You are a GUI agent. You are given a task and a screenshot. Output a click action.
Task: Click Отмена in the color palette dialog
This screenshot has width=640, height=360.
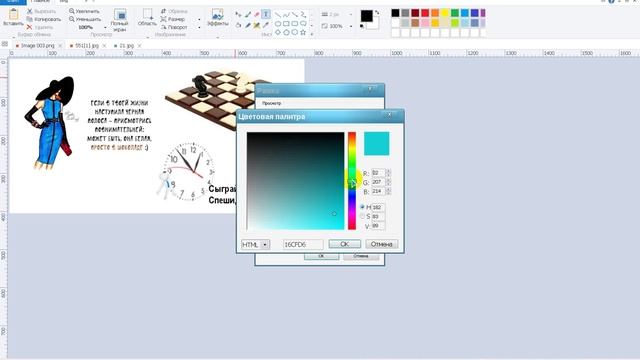tap(382, 244)
